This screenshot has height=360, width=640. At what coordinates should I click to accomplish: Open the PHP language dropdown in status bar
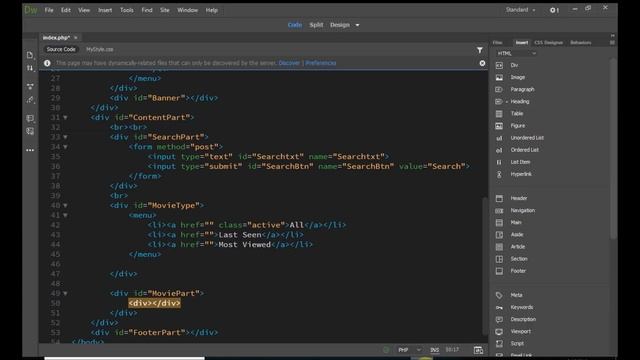coord(409,350)
